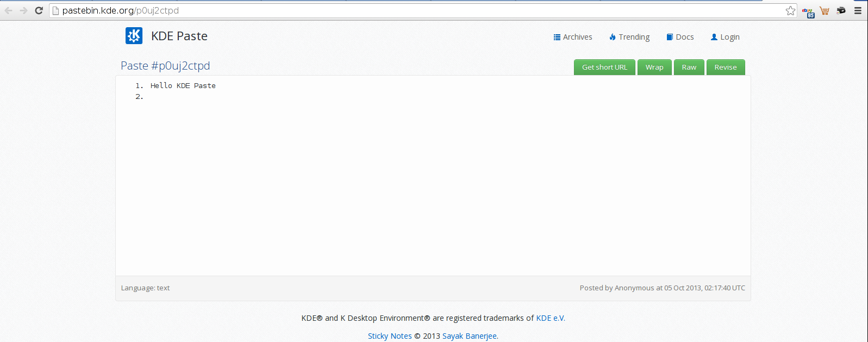This screenshot has width=868, height=342.
Task: Click the Paste #p0uj2ctpd heading link
Action: 165,66
